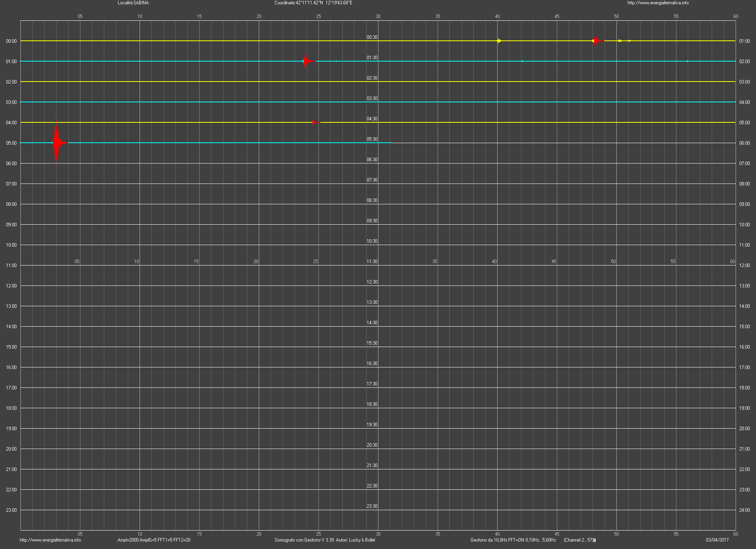Click the '14:30' half-hour label
This screenshot has height=549, width=756.
point(372,323)
